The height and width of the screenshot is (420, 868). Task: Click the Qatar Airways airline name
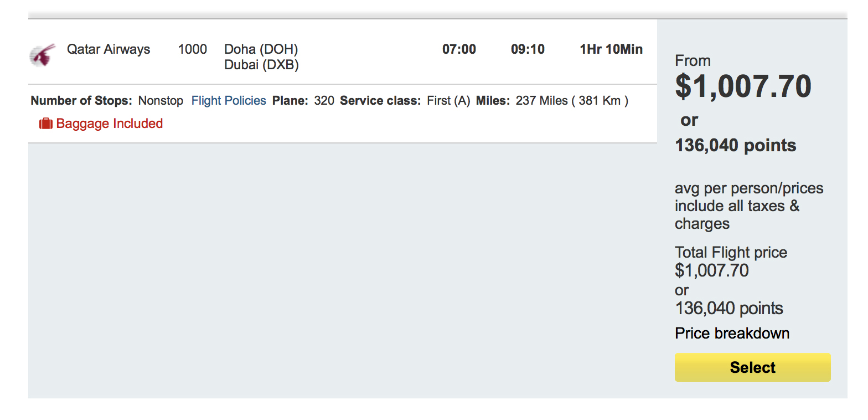click(108, 49)
